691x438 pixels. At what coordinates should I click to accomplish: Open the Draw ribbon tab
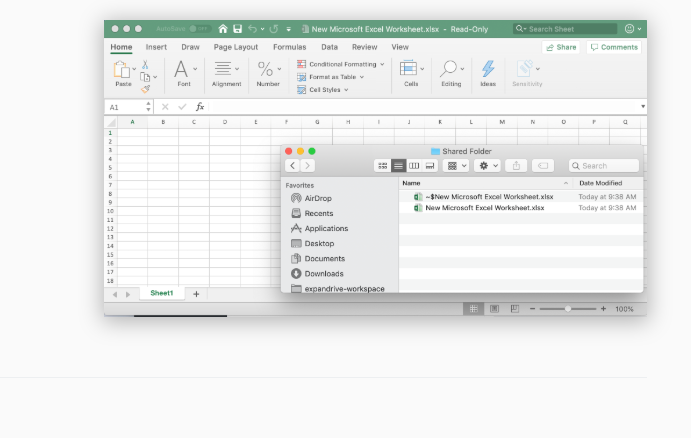click(190, 47)
